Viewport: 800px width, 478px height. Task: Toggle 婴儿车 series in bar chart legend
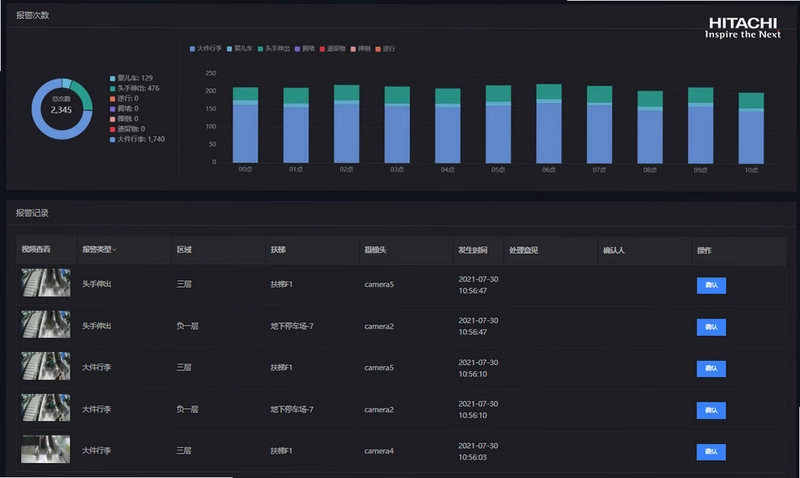click(240, 48)
